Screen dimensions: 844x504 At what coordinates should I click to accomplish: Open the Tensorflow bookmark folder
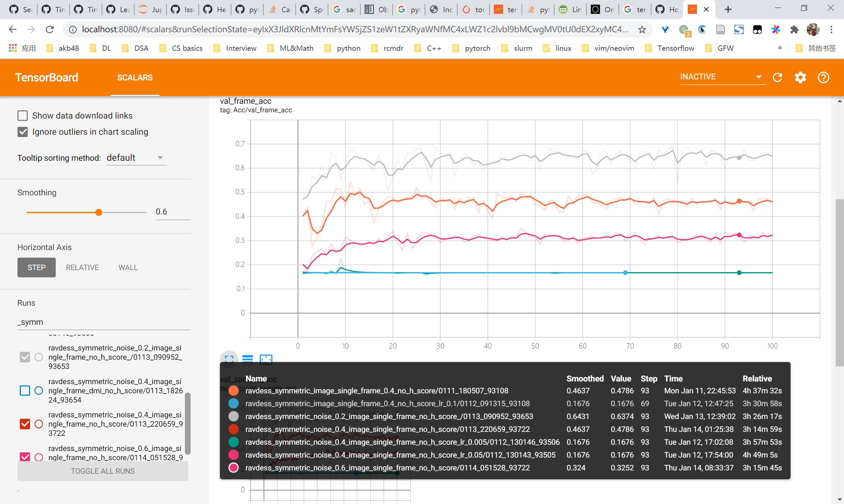670,48
